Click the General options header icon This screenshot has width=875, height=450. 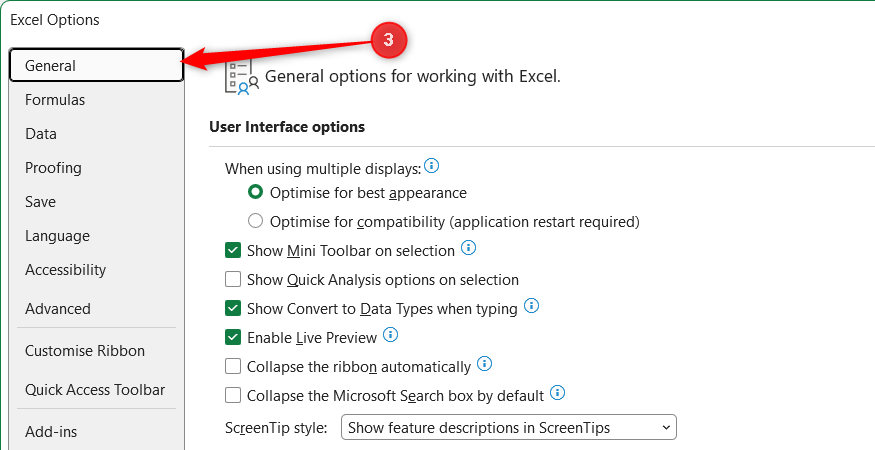tap(242, 76)
